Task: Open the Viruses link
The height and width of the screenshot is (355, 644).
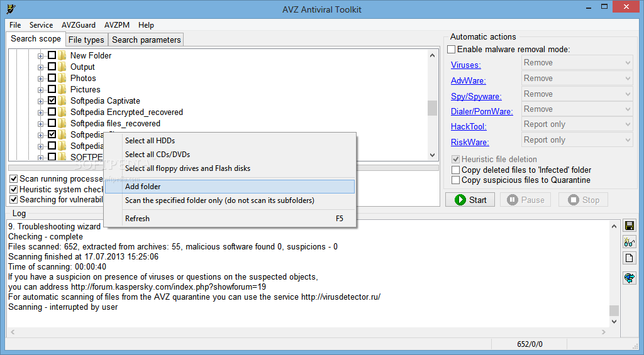Action: pos(466,65)
